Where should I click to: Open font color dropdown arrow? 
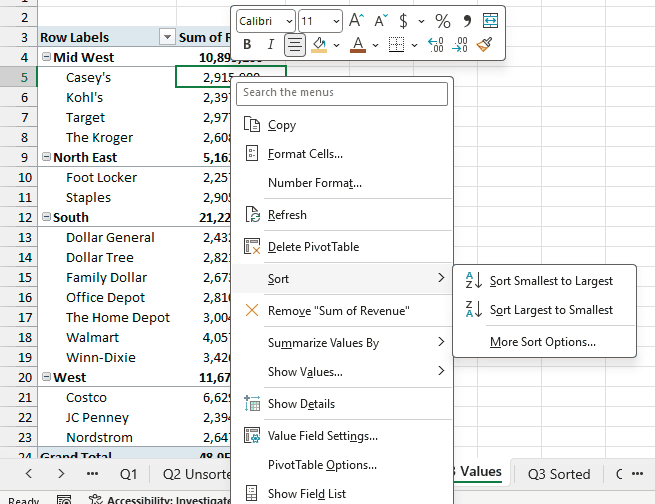tap(376, 45)
